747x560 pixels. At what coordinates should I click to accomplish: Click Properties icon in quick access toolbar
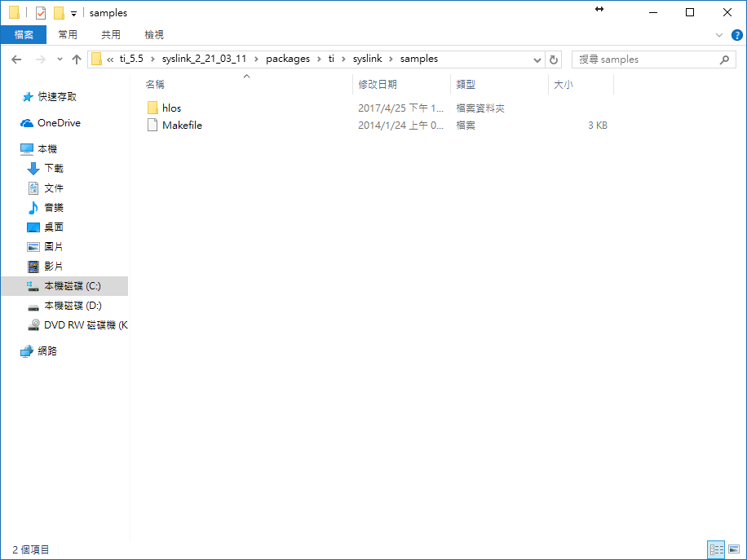pos(41,13)
